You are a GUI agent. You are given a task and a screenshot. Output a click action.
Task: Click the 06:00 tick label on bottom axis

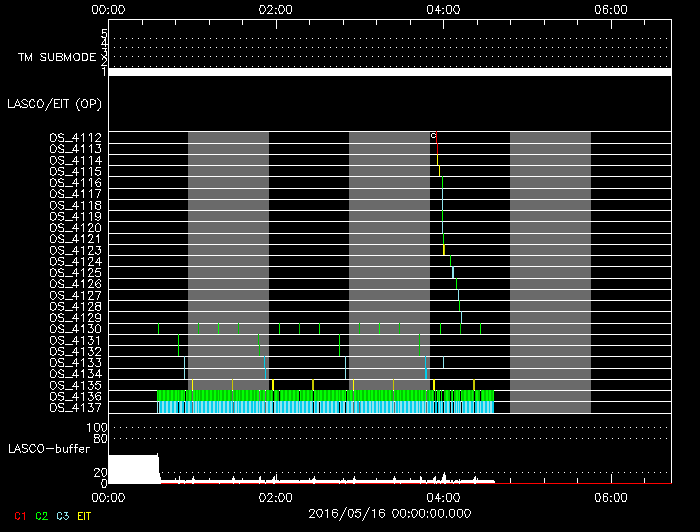point(610,497)
